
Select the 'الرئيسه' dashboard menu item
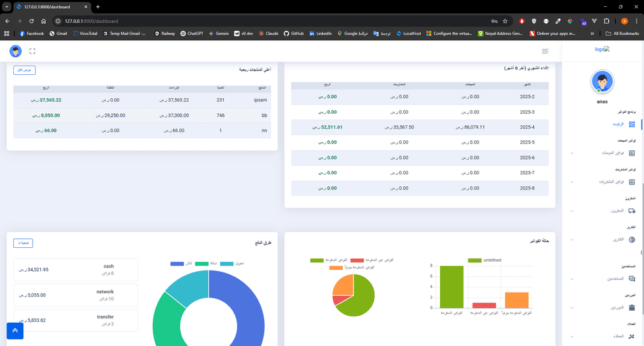[x=619, y=124]
